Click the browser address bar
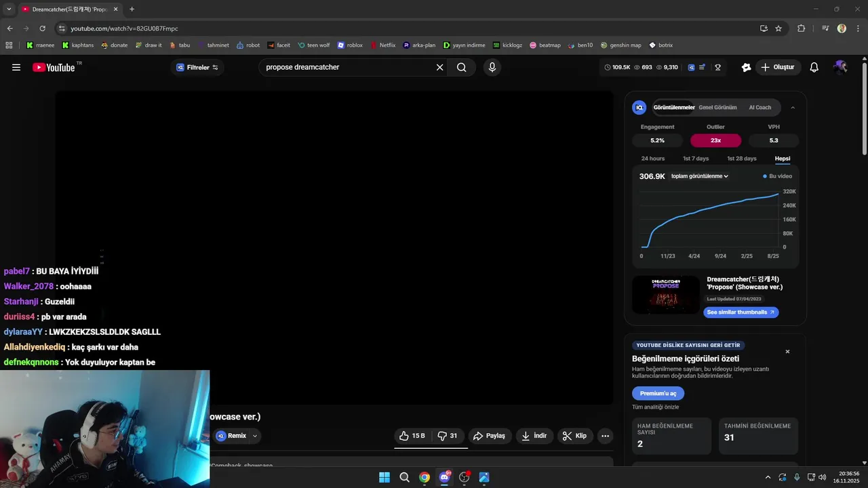 click(x=407, y=28)
